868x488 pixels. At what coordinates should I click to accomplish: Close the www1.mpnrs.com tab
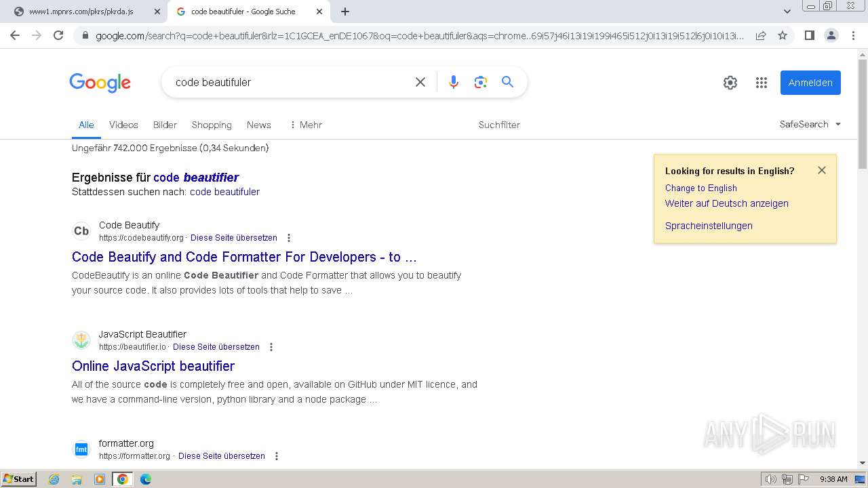click(157, 12)
